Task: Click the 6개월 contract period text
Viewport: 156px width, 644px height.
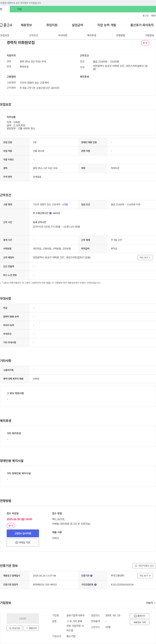Action: click(65, 205)
